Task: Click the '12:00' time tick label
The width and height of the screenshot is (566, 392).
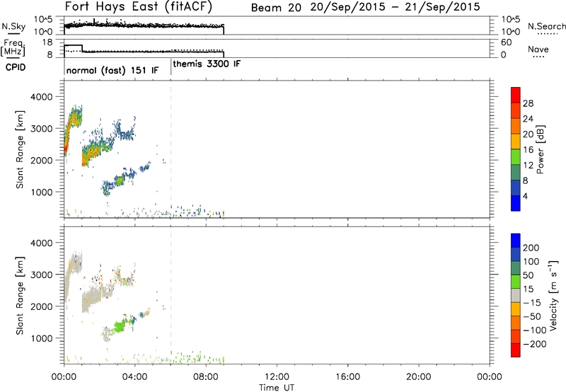Action: point(277,377)
